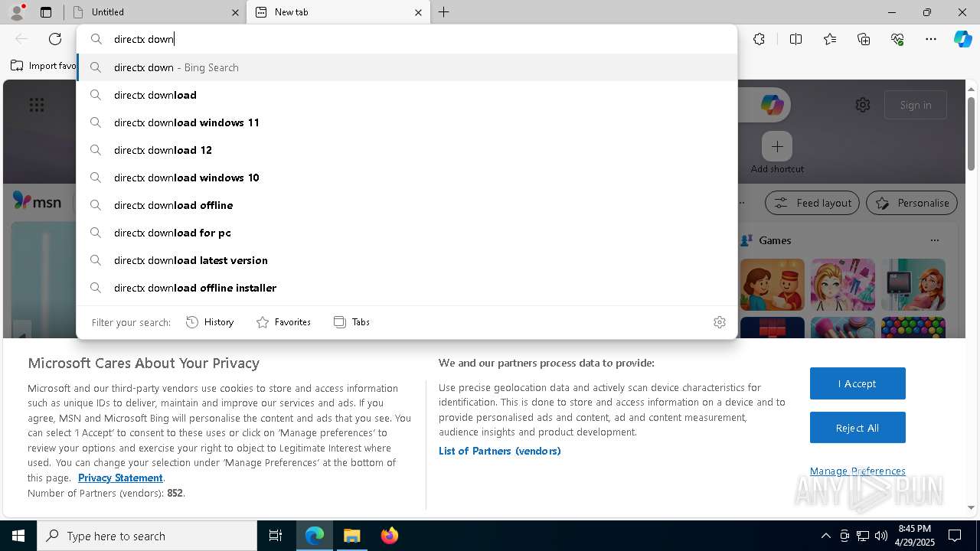Pick 'directx download for pc' suggestion
The image size is (980, 551).
pos(407,233)
